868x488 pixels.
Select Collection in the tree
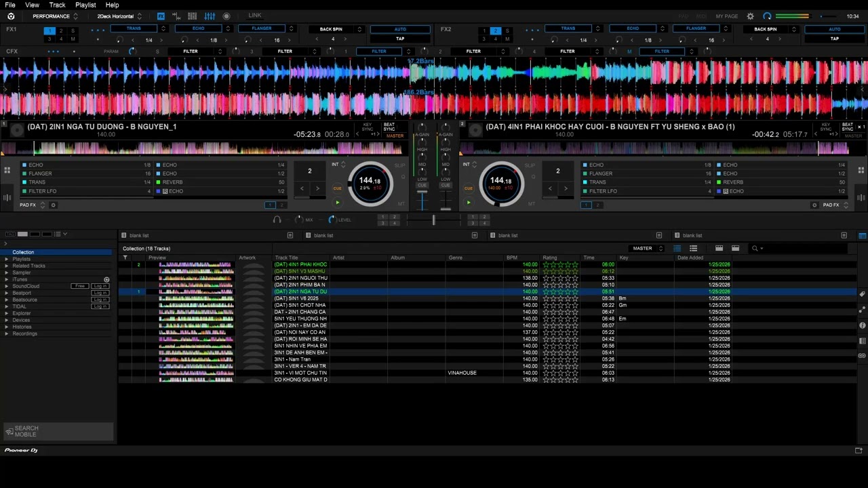(x=23, y=252)
